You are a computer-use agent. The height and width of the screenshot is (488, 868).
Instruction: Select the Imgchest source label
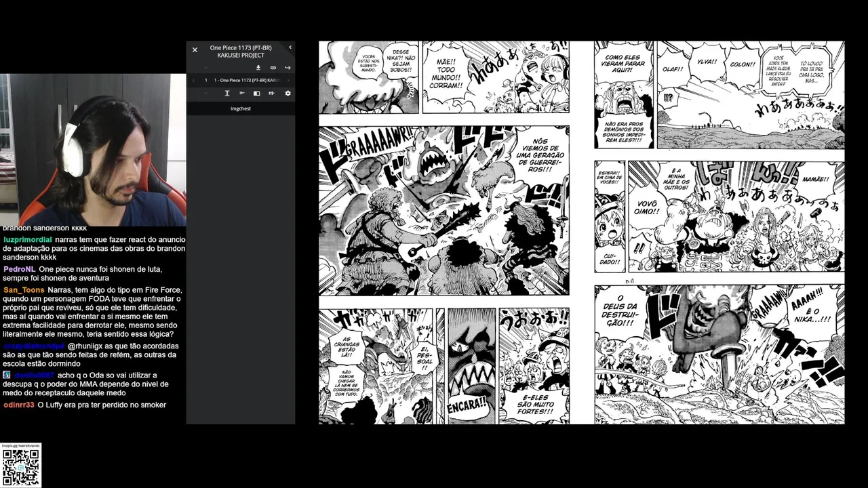241,108
